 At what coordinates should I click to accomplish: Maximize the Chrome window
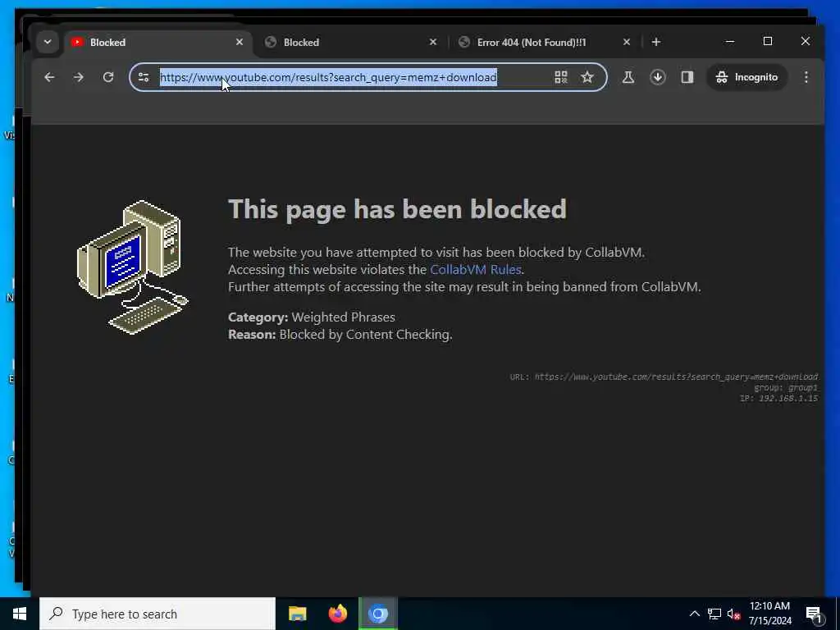click(x=768, y=41)
